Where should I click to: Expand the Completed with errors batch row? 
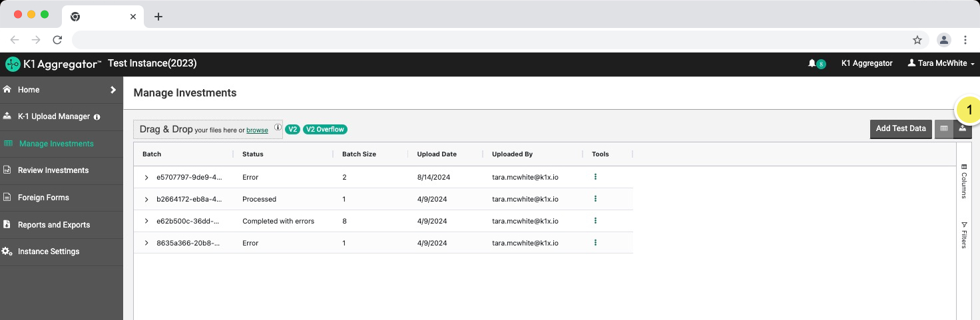(146, 221)
